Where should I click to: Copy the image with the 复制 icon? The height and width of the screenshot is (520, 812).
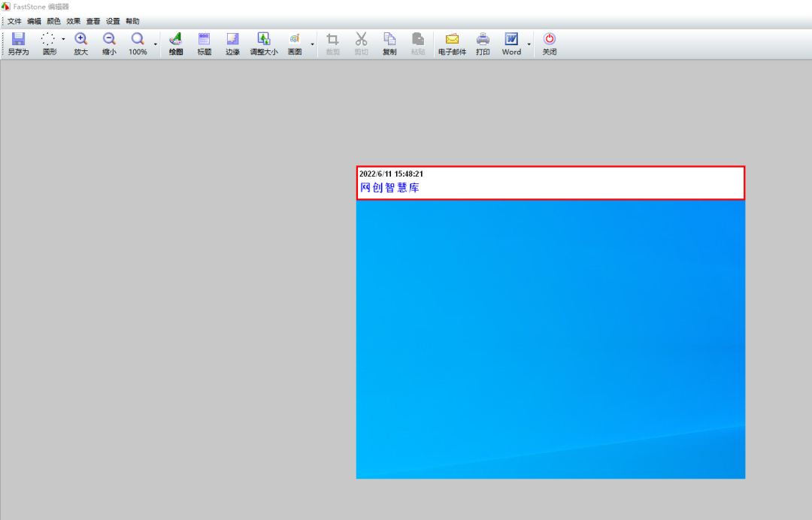389,44
